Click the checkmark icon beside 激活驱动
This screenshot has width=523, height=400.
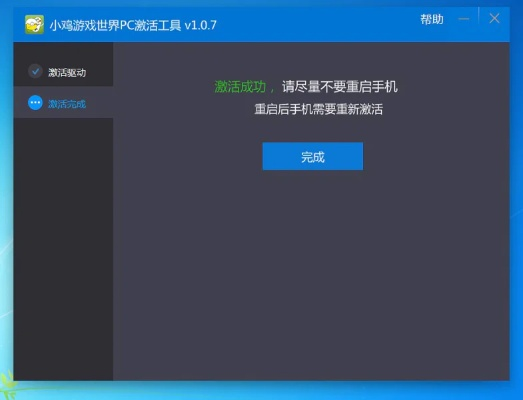pyautogui.click(x=35, y=71)
